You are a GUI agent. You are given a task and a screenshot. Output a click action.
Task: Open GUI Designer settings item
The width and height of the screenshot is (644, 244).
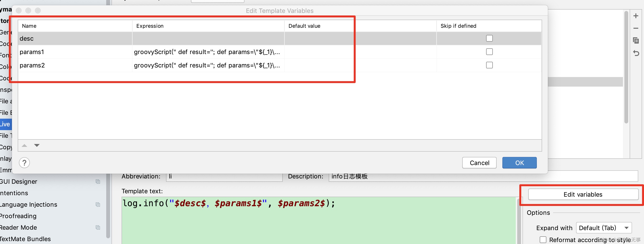coord(18,182)
